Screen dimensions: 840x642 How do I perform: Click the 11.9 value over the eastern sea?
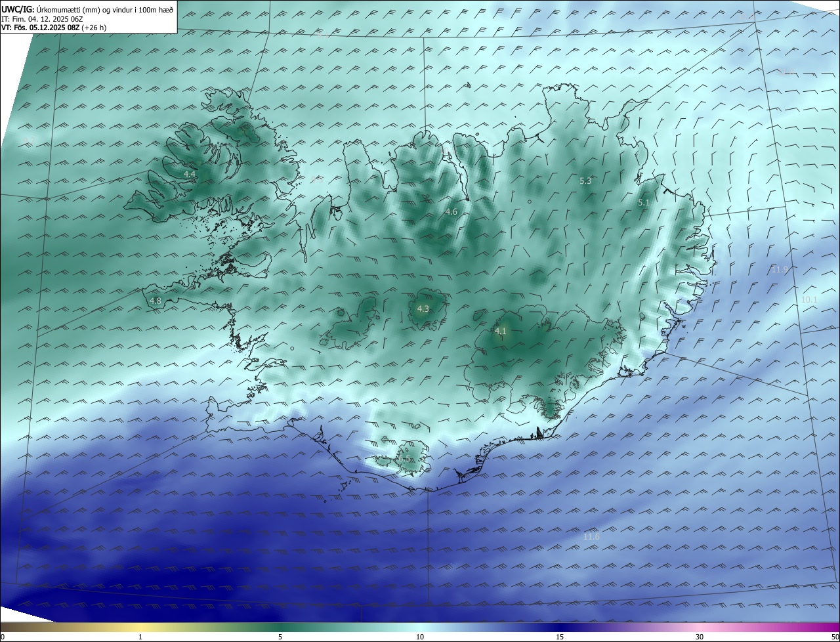click(x=780, y=270)
